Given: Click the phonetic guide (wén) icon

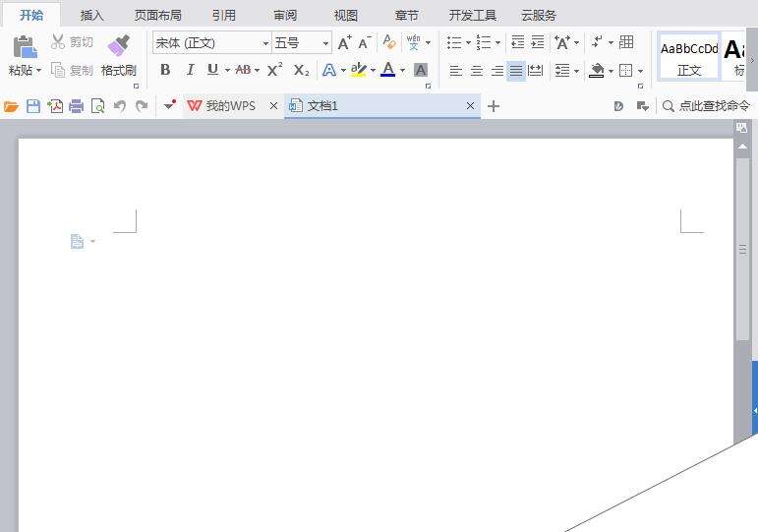Looking at the screenshot, I should click(x=413, y=42).
